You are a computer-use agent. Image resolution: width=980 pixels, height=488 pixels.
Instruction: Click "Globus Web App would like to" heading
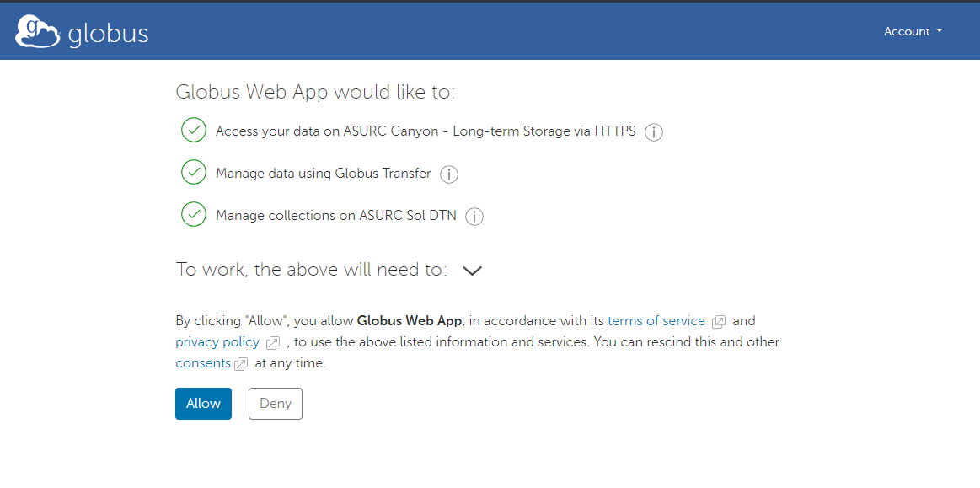pos(315,92)
